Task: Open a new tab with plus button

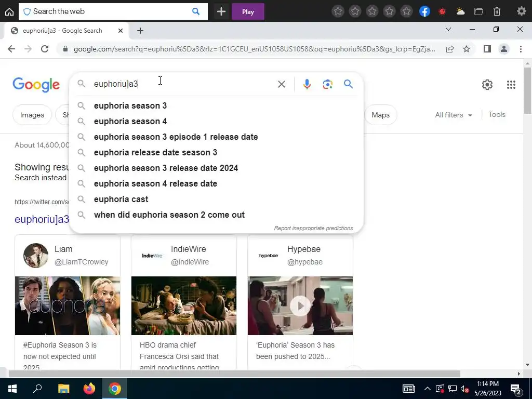Action: pos(140,31)
